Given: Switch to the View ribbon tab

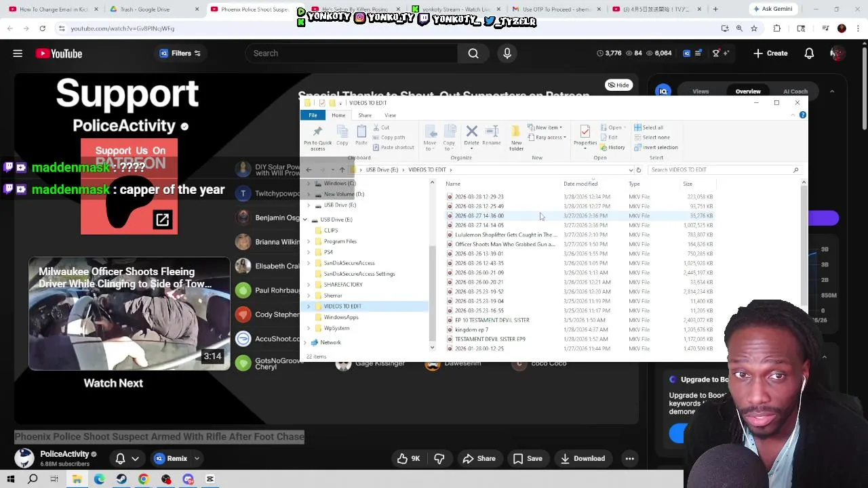Looking at the screenshot, I should click(390, 115).
